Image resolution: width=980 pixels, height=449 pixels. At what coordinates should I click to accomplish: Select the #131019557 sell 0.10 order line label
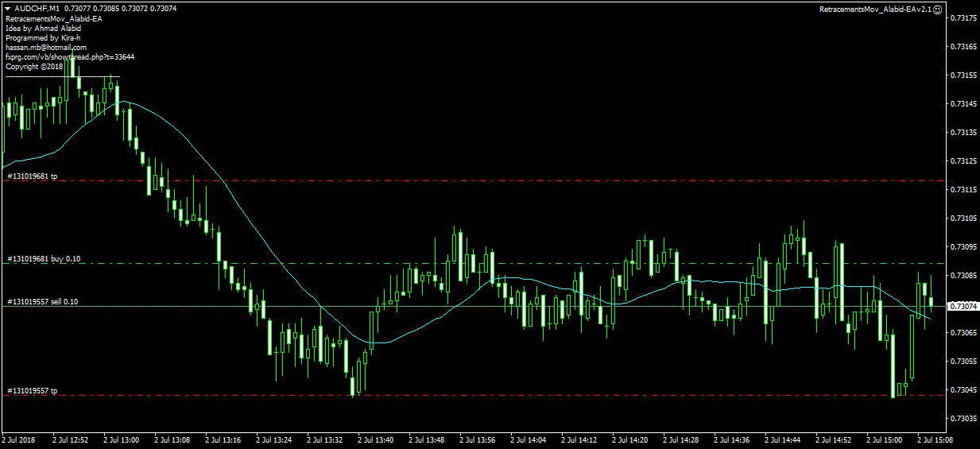click(43, 302)
